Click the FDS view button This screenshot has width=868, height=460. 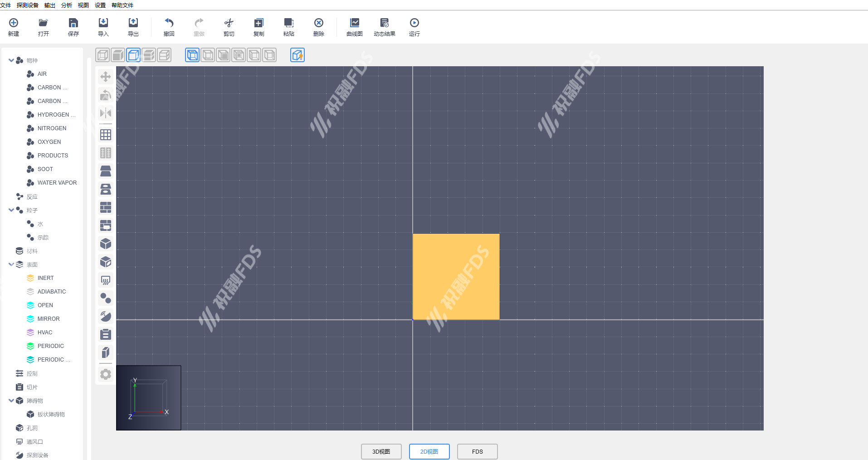pos(477,451)
